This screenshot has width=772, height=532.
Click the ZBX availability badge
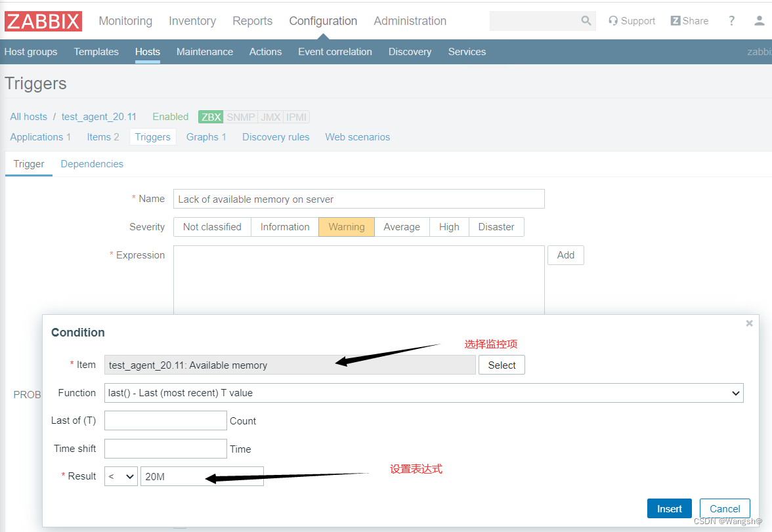point(211,117)
